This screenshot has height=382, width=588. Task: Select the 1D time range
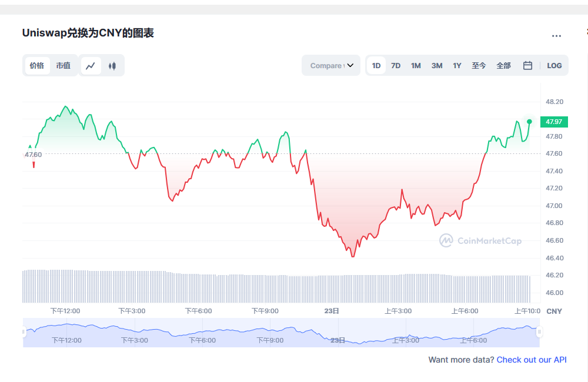376,66
